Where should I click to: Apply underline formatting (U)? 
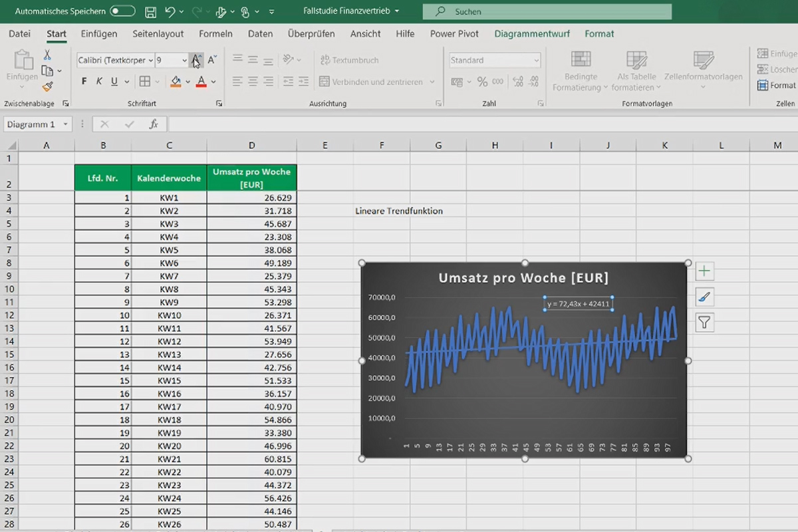click(x=114, y=81)
